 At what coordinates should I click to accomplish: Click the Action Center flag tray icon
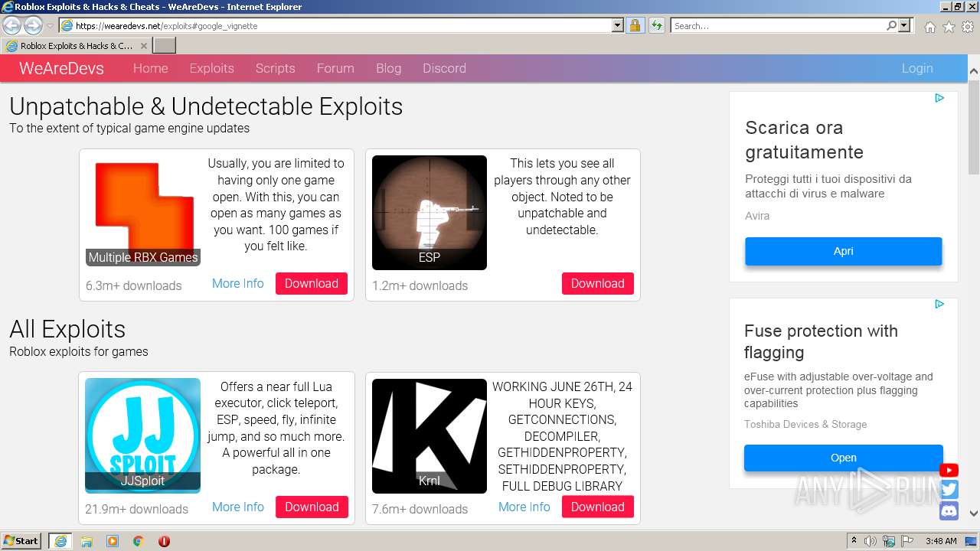pos(907,541)
